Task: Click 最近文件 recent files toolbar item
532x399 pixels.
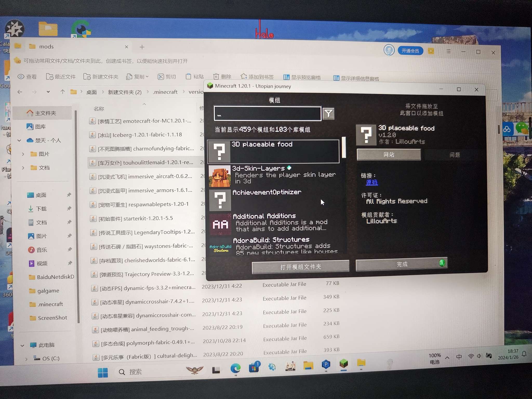Action: pyautogui.click(x=61, y=77)
